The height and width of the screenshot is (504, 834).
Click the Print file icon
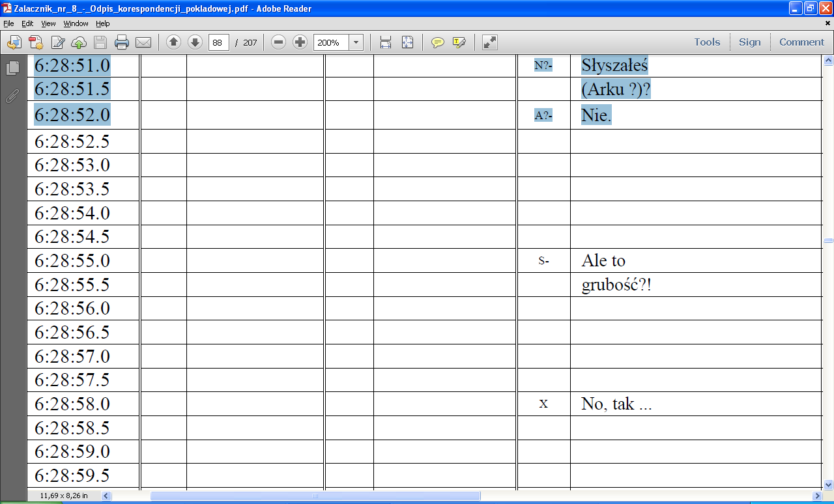(122, 42)
